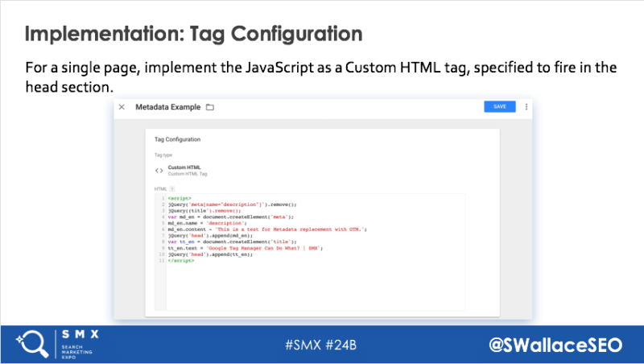
Task: Click the help icon beside HTML label
Action: click(x=172, y=189)
